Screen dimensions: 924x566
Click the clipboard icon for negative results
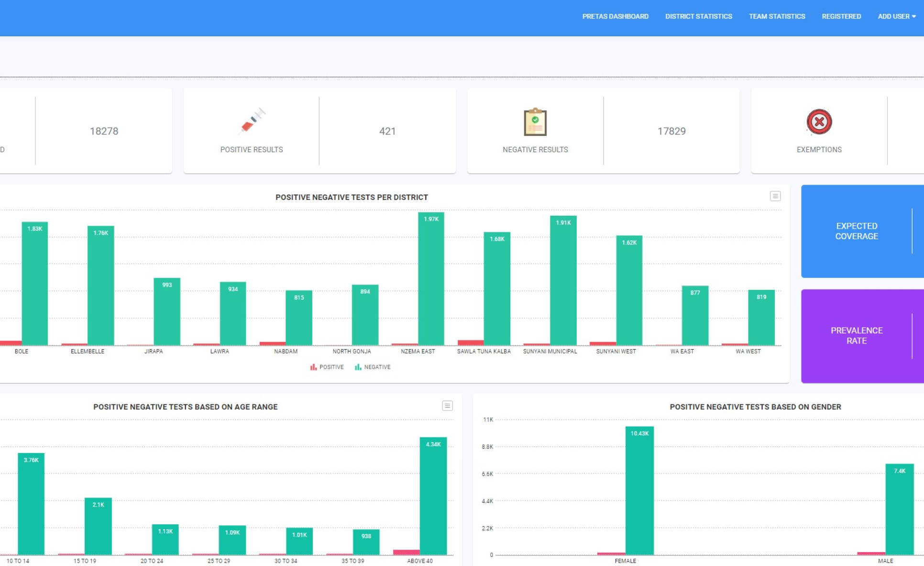[x=535, y=122]
